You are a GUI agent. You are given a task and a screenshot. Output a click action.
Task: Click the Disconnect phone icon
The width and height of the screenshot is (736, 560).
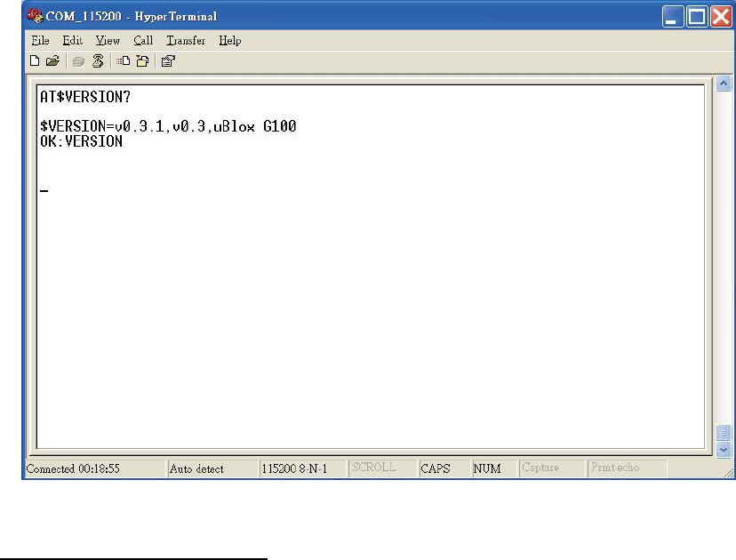(98, 61)
